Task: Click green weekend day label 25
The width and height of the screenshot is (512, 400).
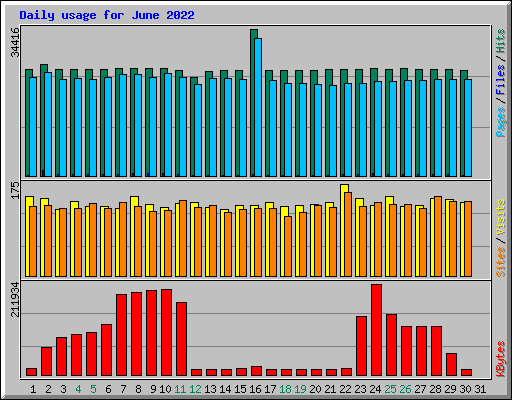Action: (390, 389)
